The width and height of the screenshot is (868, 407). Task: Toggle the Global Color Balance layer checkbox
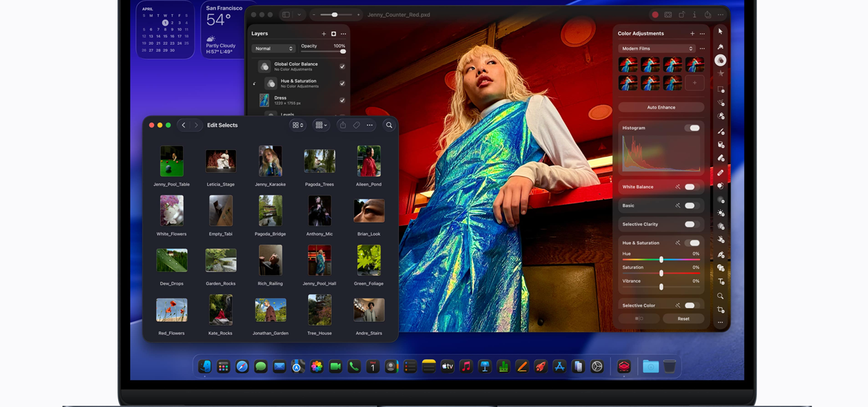coord(342,66)
